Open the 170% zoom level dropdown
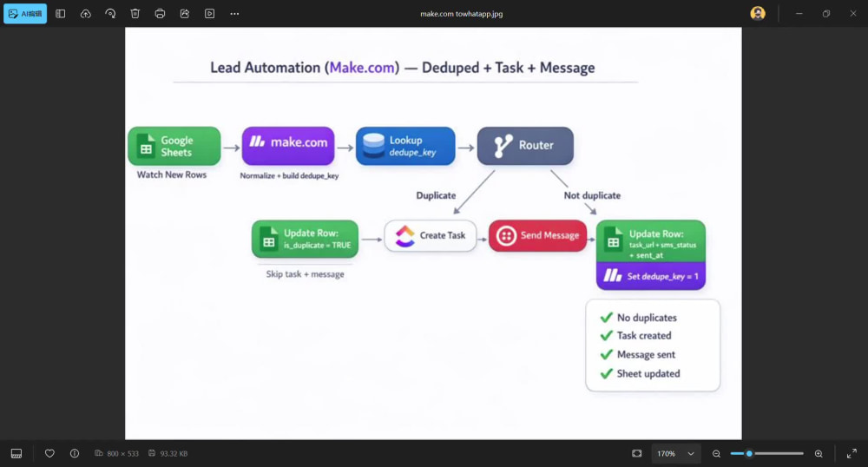Viewport: 868px width, 467px height. (x=675, y=454)
